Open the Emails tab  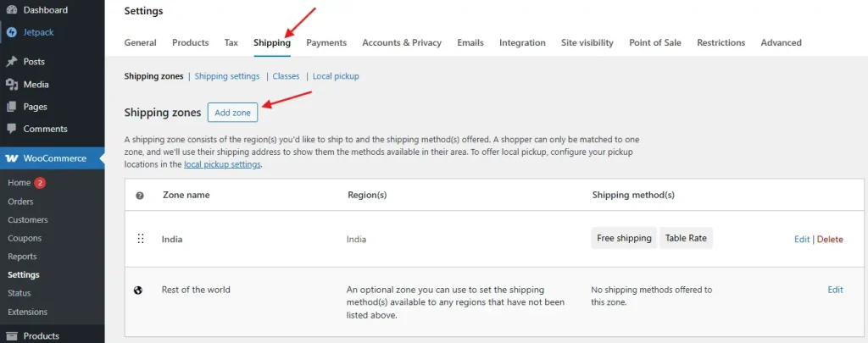coord(470,42)
